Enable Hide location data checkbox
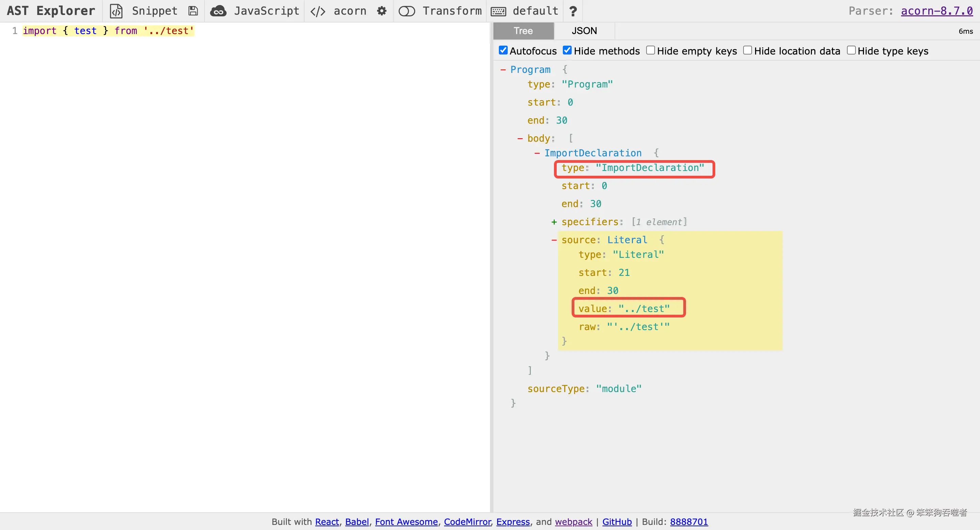The image size is (980, 530). [x=747, y=50]
